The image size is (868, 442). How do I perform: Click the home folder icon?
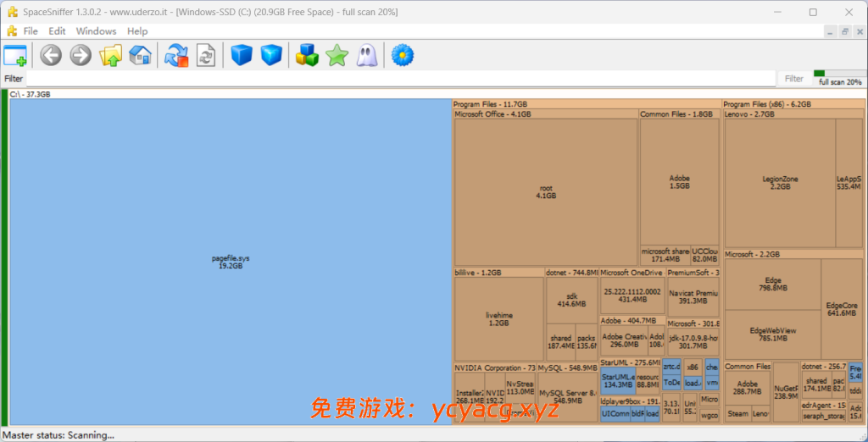click(141, 56)
